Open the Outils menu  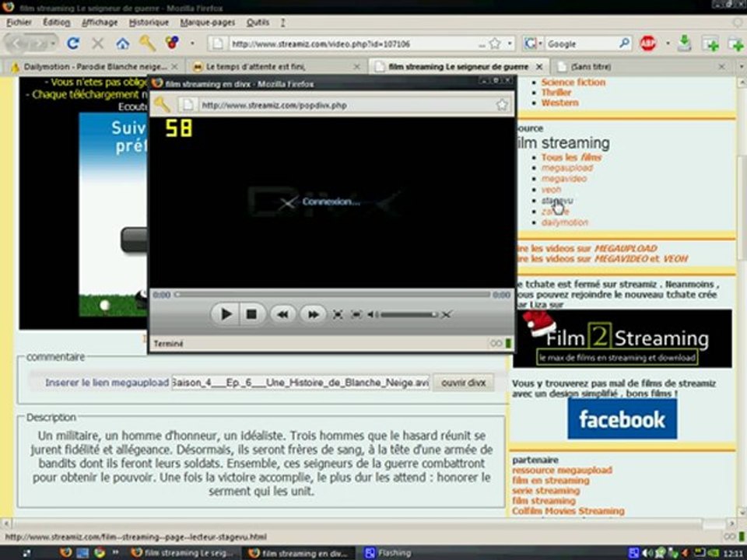tap(258, 22)
